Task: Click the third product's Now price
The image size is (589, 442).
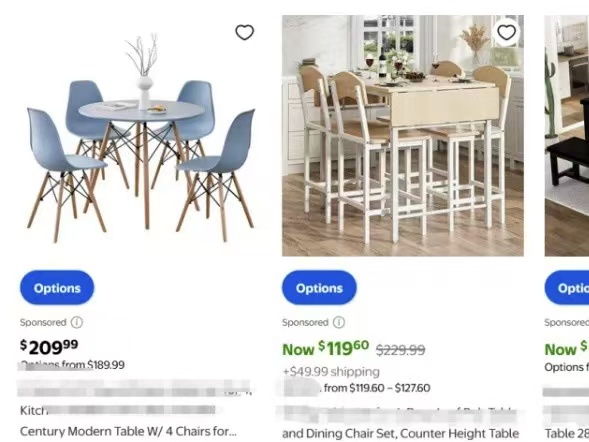Action: 566,348
